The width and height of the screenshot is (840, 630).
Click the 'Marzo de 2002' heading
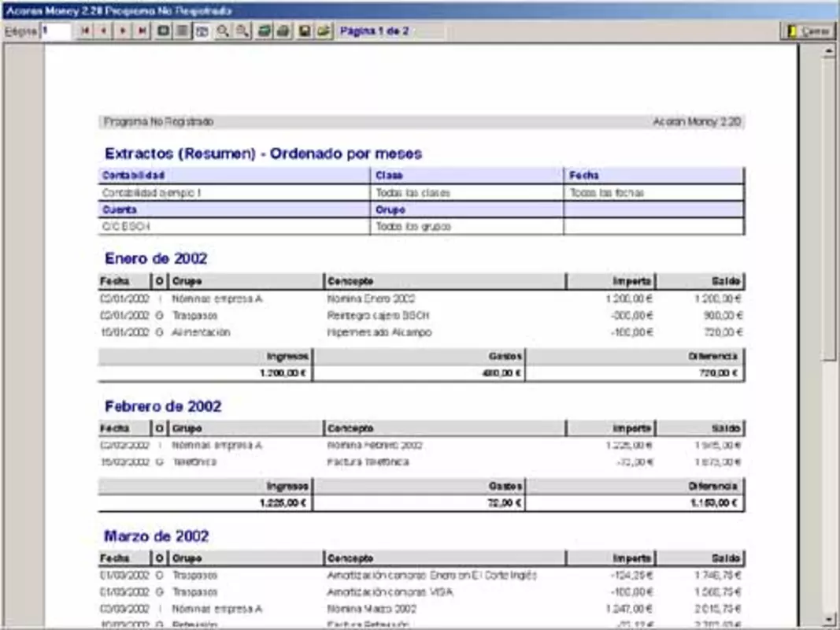tap(156, 536)
